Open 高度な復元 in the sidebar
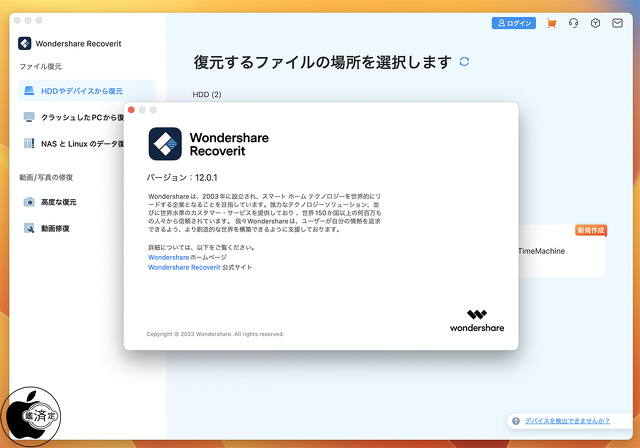640x448 pixels. [x=58, y=202]
